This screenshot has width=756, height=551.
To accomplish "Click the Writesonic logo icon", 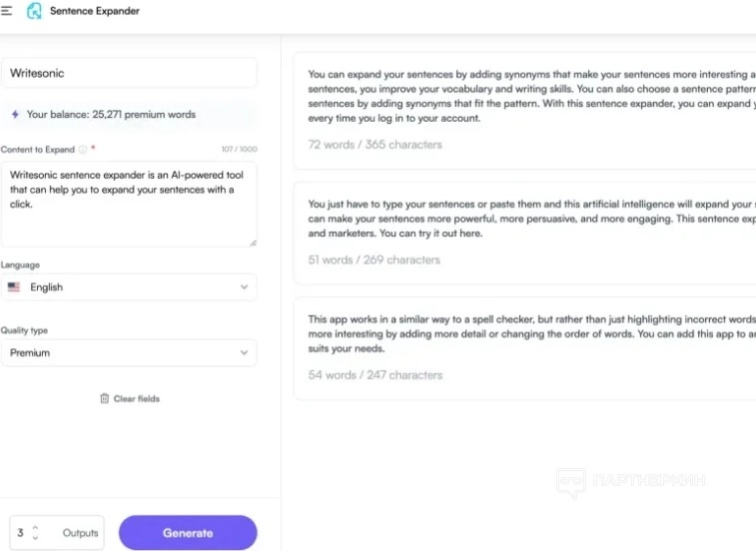I will pos(34,11).
